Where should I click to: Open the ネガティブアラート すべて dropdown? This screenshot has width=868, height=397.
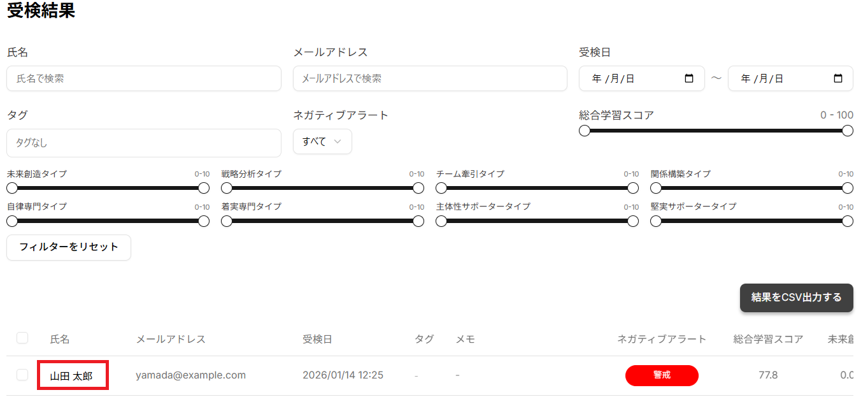pos(322,141)
